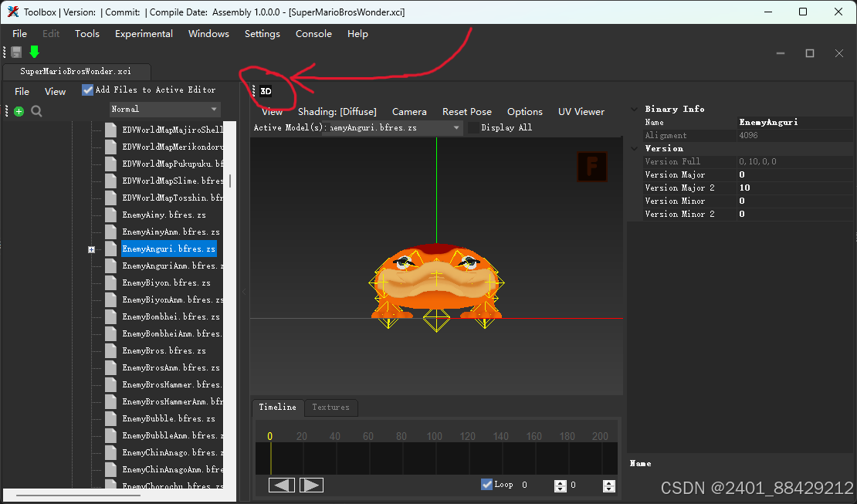Image resolution: width=857 pixels, height=504 pixels.
Task: Select EnemyChinAnago.bfres tree item
Action: pos(173,452)
